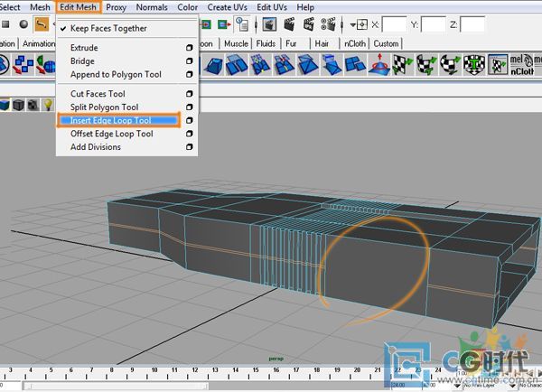Switch to the Animation shelf tab
542x392 pixels.
pyautogui.click(x=38, y=44)
